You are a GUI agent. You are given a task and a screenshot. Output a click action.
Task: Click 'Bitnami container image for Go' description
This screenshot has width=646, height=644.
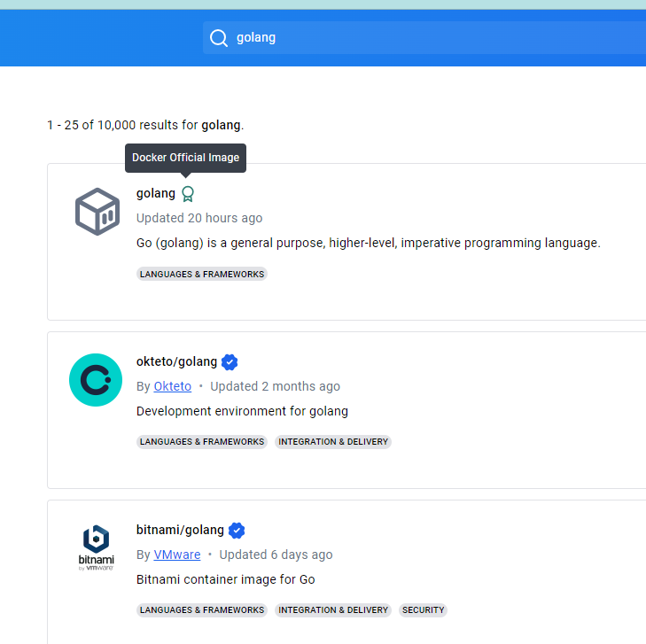pyautogui.click(x=226, y=579)
